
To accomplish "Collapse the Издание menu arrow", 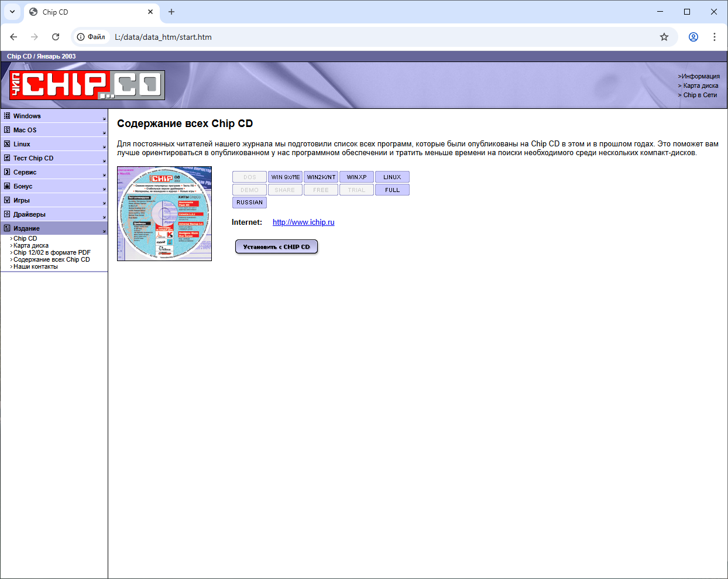I will [104, 231].
